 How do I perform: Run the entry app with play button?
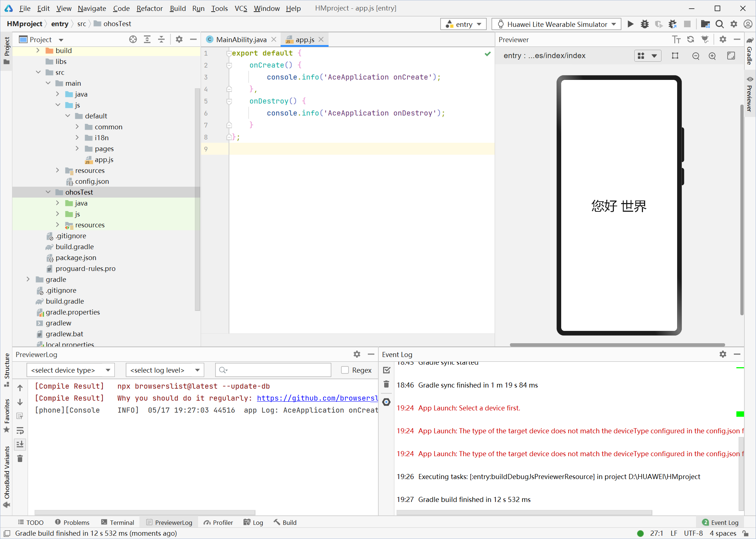coord(631,24)
